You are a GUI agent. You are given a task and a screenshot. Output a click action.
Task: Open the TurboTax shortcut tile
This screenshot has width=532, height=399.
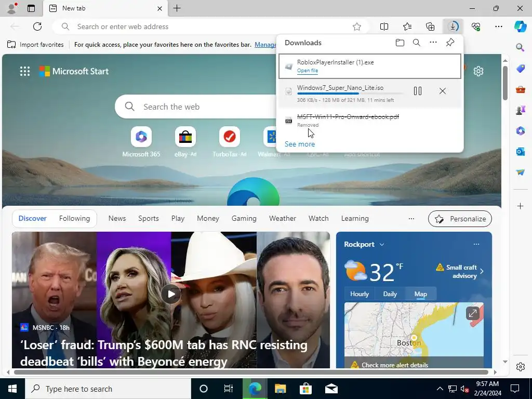tap(229, 141)
